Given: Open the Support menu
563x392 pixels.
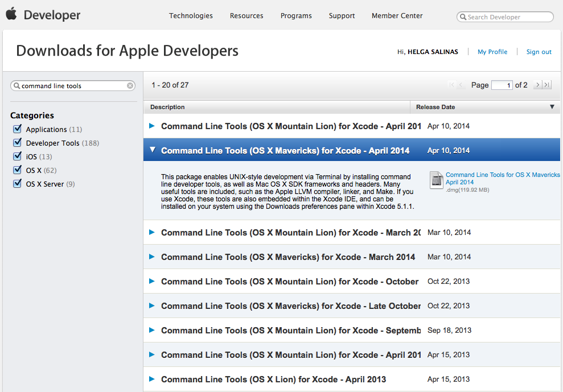Looking at the screenshot, I should 342,16.
